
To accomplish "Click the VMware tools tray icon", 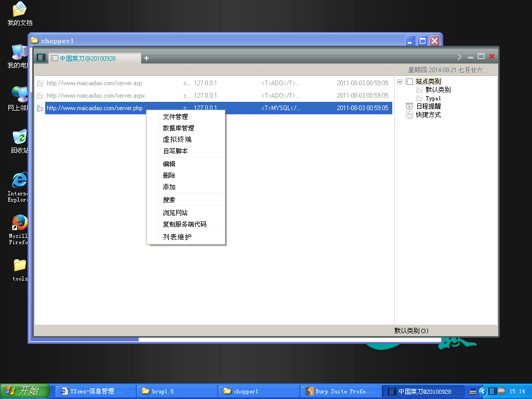I will pos(501,391).
